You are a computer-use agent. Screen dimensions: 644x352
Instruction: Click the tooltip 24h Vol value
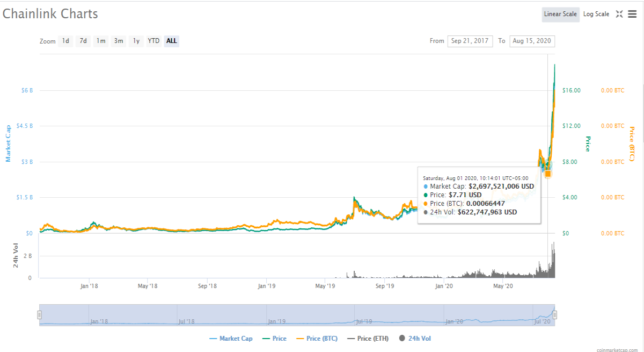click(x=487, y=212)
